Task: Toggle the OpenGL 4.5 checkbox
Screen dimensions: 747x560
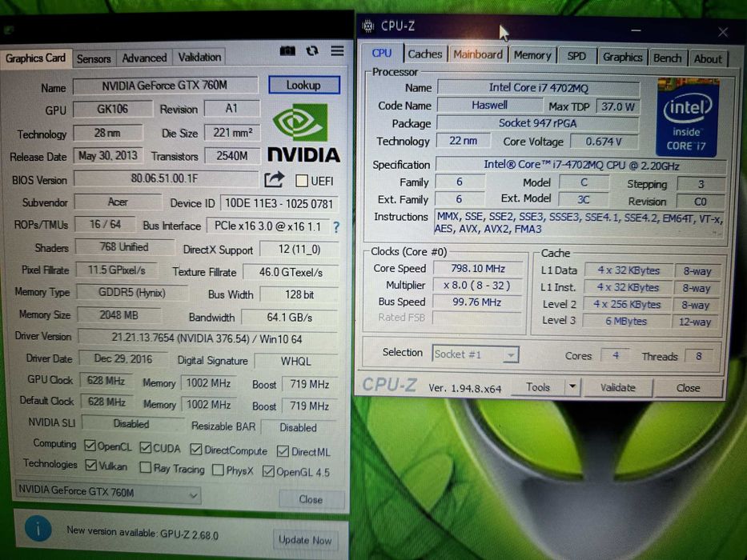Action: 268,471
